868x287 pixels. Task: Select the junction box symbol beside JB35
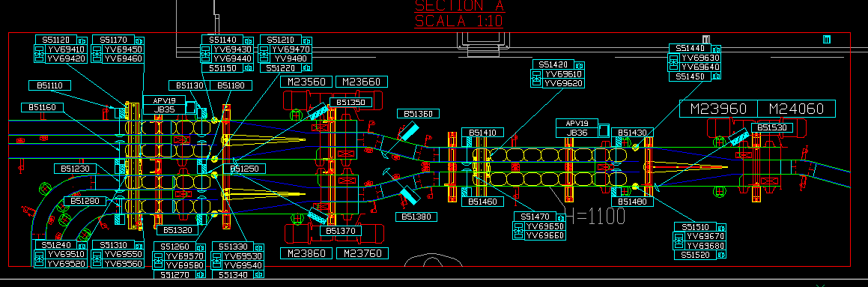(x=191, y=107)
